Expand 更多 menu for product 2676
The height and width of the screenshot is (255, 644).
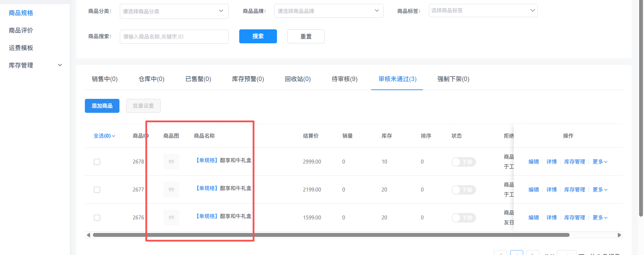click(x=600, y=218)
